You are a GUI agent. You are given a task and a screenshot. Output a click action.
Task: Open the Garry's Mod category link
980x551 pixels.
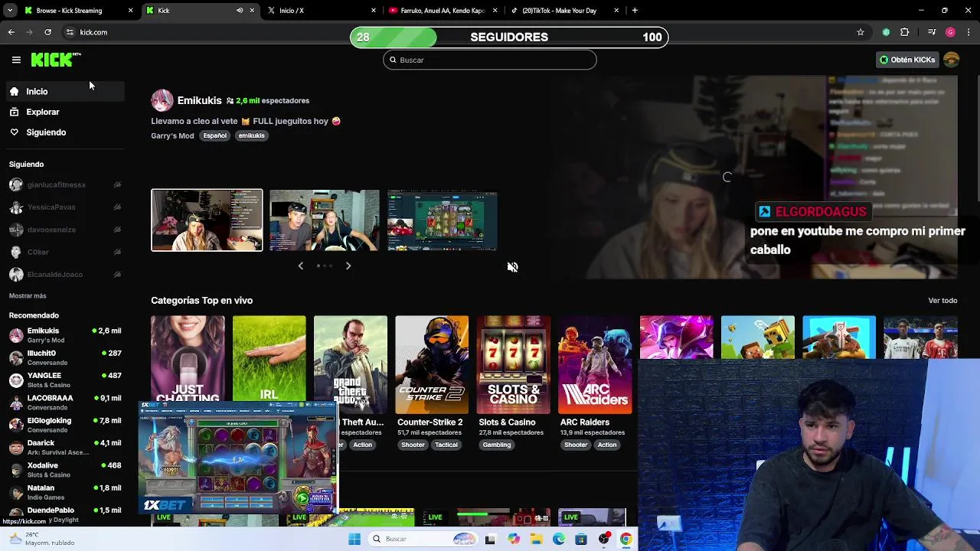172,135
